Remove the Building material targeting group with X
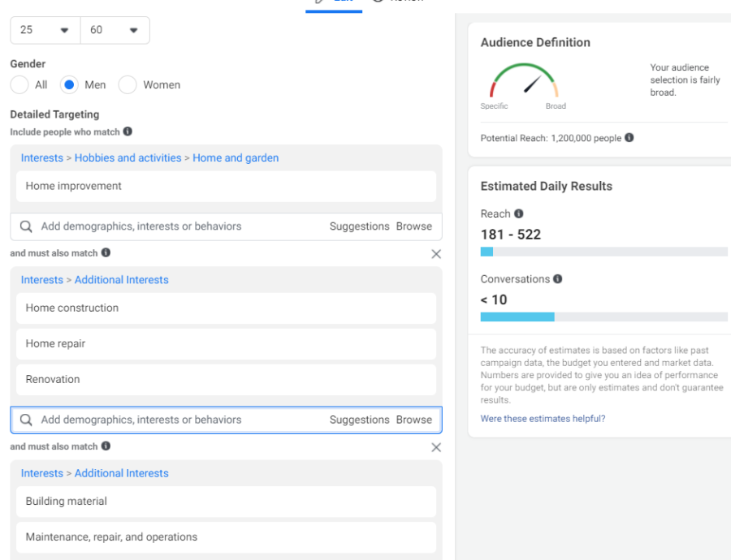Image resolution: width=731 pixels, height=560 pixels. (x=436, y=447)
